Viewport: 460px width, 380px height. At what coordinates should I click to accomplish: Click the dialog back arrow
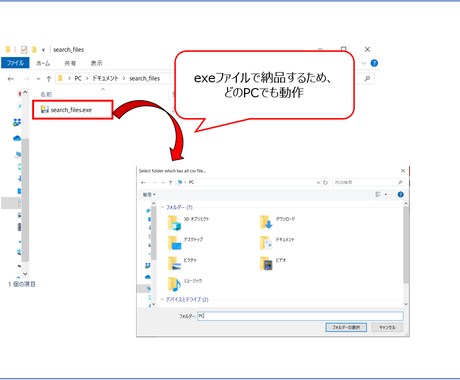click(143, 182)
